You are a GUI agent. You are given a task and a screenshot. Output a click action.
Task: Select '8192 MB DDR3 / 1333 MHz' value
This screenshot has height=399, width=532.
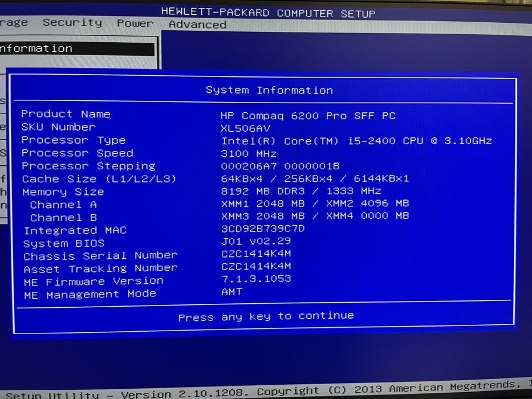point(301,191)
